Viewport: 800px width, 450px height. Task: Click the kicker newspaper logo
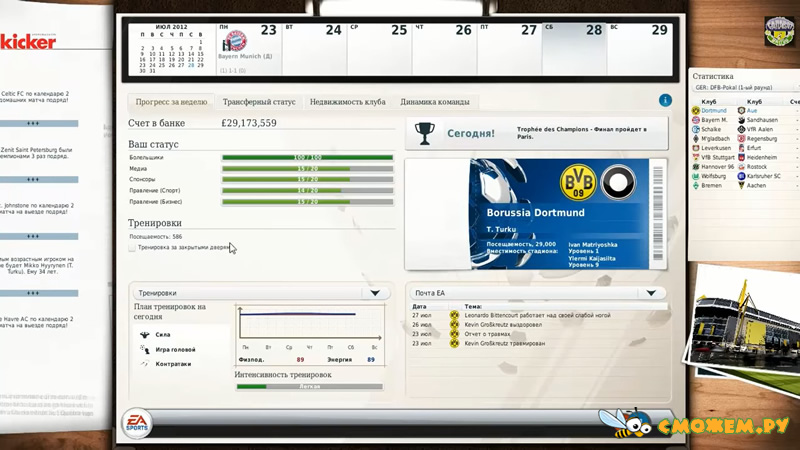pyautogui.click(x=28, y=42)
